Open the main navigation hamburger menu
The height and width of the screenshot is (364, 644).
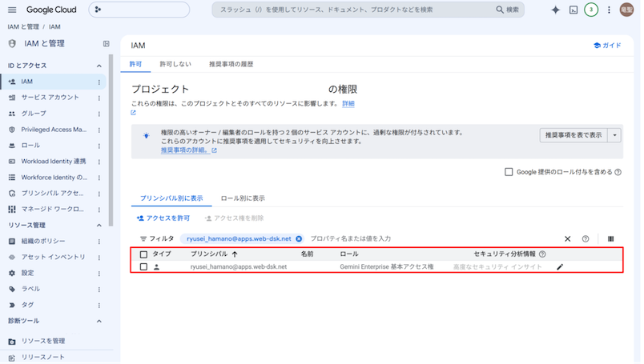tap(12, 10)
